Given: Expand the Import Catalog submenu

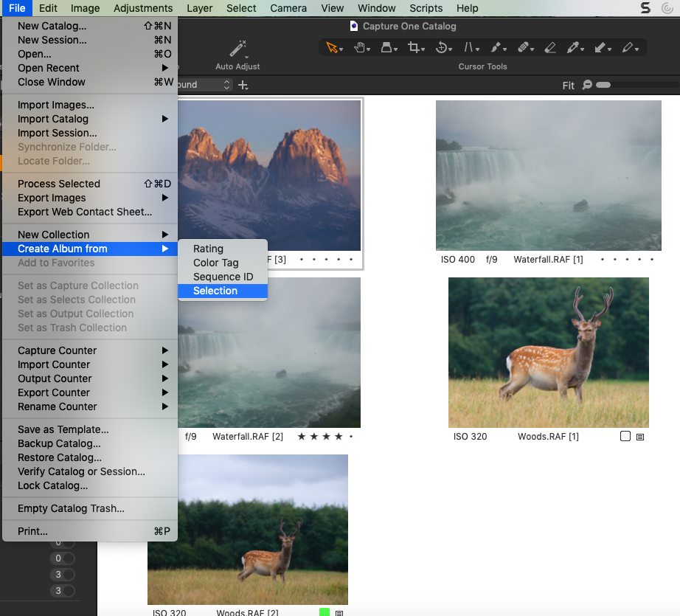Looking at the screenshot, I should pyautogui.click(x=90, y=119).
